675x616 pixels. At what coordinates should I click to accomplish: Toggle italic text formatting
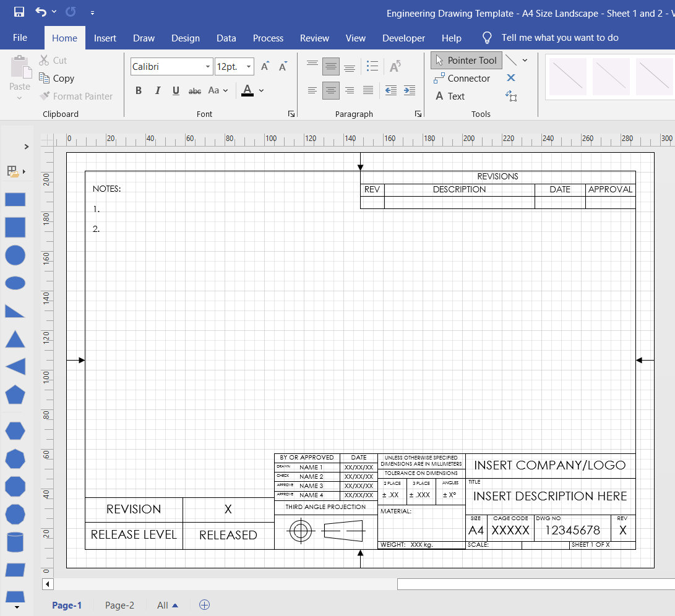pos(157,90)
